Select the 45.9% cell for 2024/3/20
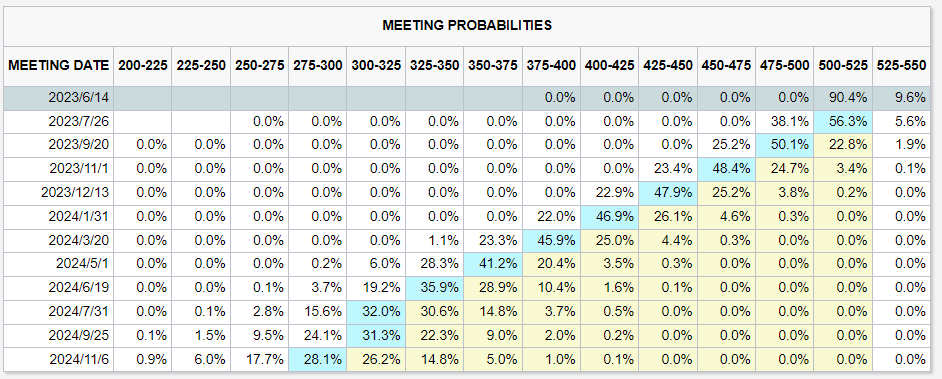Screen dimensions: 942x379 [x=552, y=240]
